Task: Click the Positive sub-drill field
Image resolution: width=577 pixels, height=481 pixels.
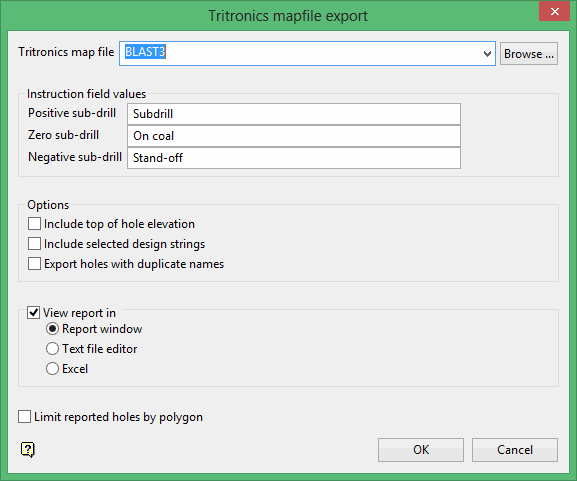Action: [294, 114]
